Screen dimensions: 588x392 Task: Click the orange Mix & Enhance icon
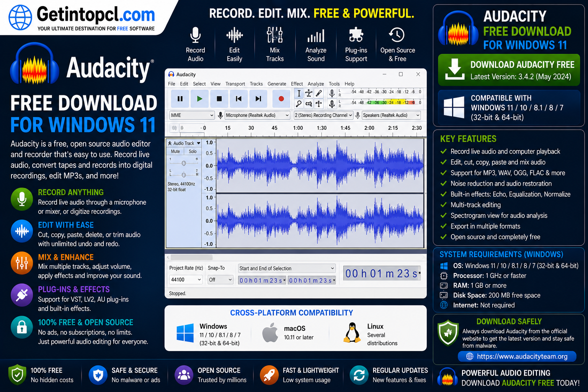(22, 263)
